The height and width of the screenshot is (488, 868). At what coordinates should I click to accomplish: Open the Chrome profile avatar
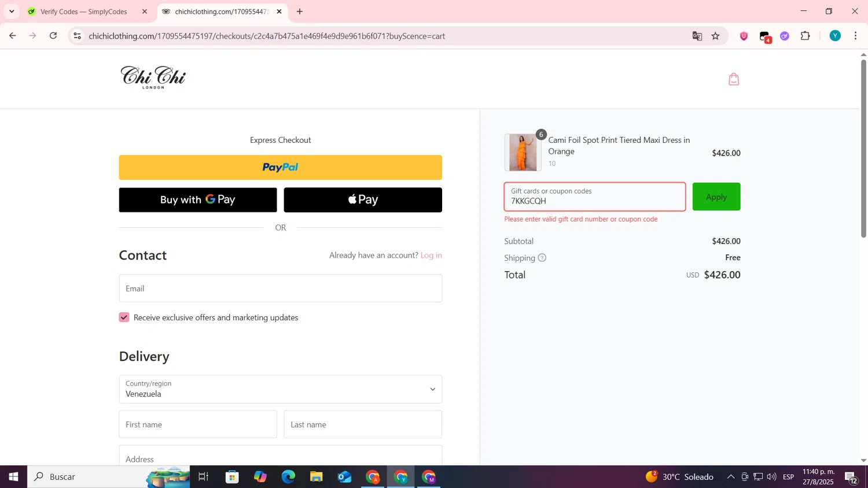(x=835, y=36)
